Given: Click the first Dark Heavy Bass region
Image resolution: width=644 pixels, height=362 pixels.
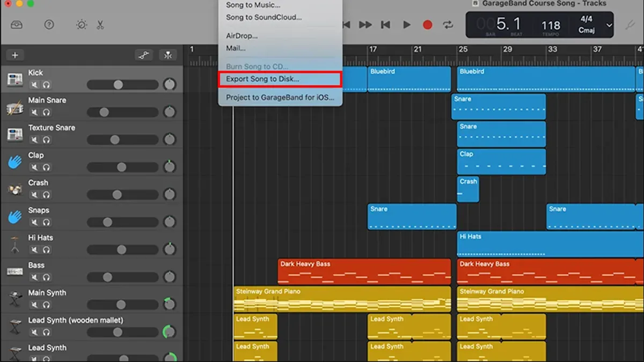Looking at the screenshot, I should (364, 271).
